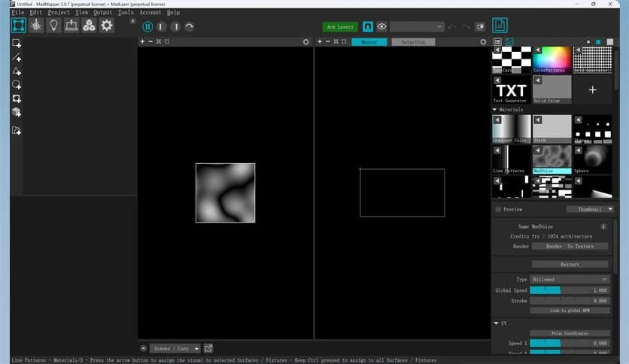Select the Add Triangle tool

pos(17,71)
